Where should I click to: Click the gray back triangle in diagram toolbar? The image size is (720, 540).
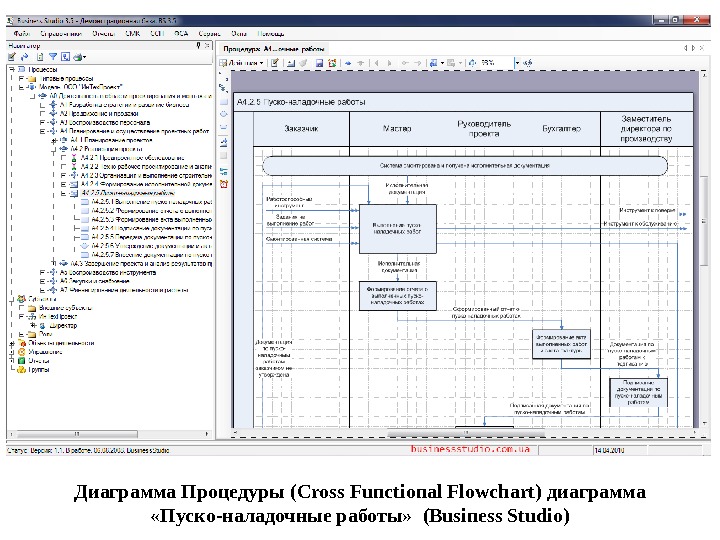[x=377, y=63]
